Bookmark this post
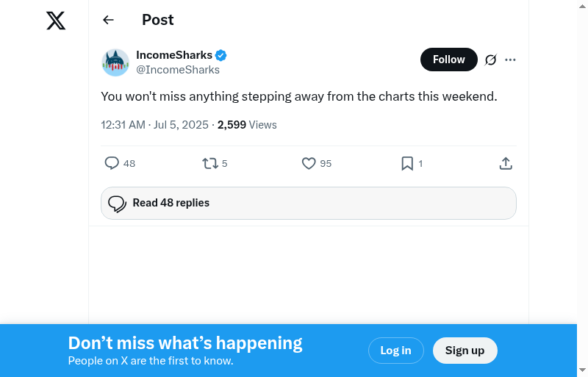 (407, 163)
